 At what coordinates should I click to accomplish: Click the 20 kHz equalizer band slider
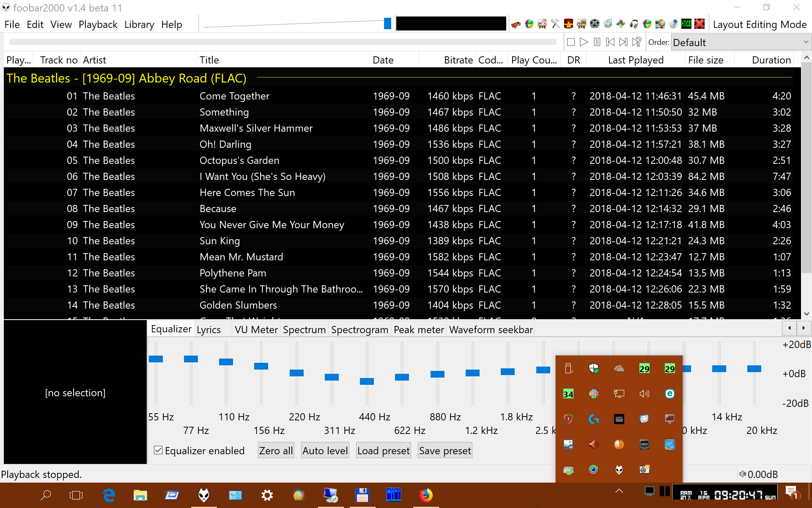[x=754, y=369]
